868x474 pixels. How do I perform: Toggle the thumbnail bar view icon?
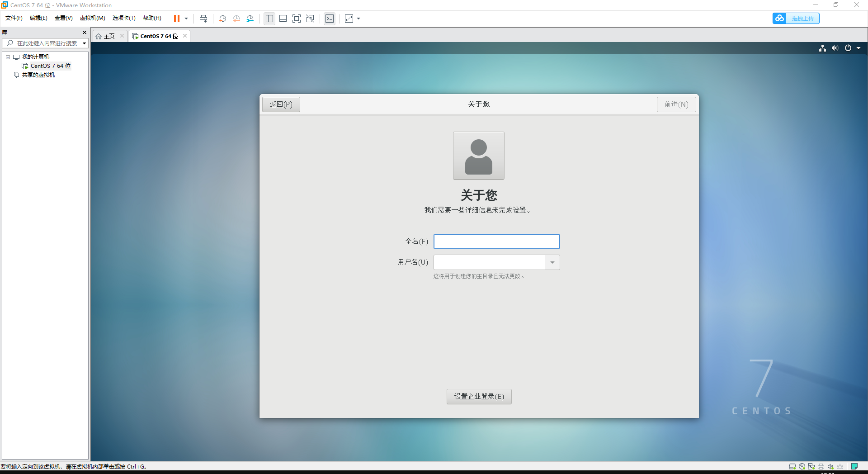coord(283,19)
